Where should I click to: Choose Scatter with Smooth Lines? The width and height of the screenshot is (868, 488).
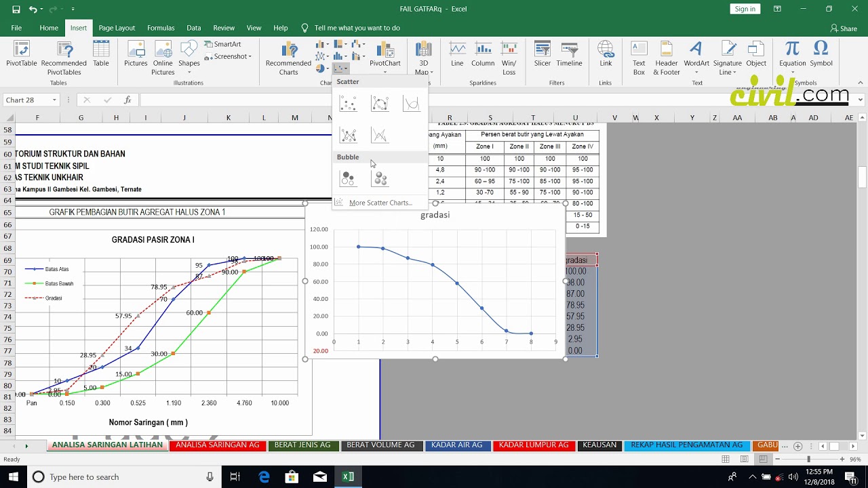pyautogui.click(x=412, y=104)
